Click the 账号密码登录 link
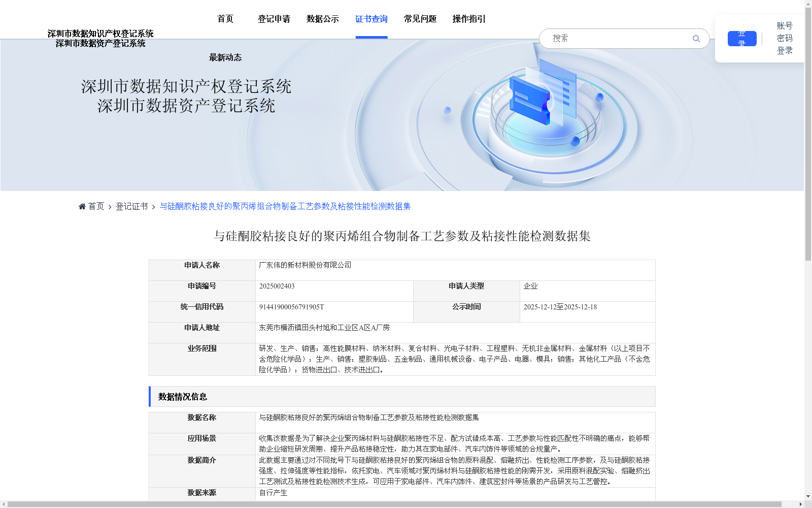 tap(785, 38)
